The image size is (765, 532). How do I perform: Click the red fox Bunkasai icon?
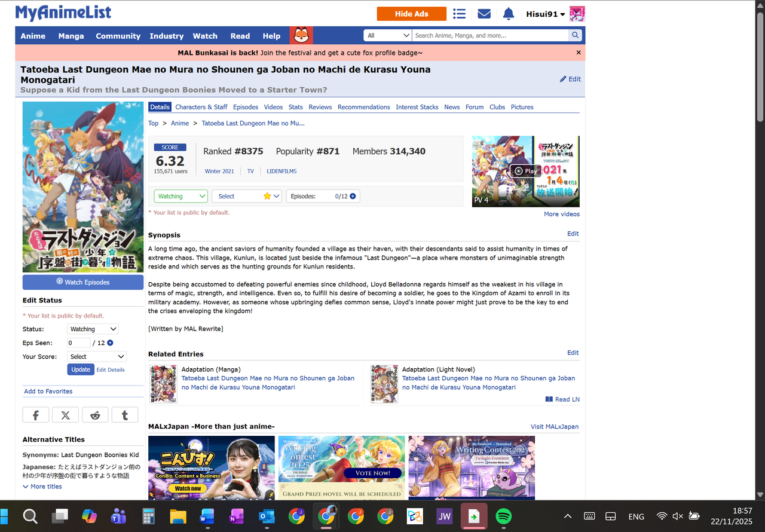301,35
